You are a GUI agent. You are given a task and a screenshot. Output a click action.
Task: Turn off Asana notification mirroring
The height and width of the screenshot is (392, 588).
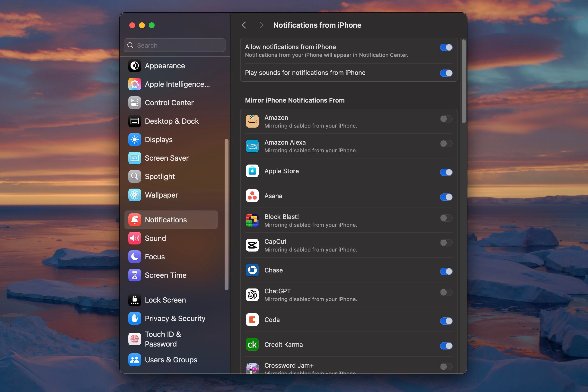446,197
